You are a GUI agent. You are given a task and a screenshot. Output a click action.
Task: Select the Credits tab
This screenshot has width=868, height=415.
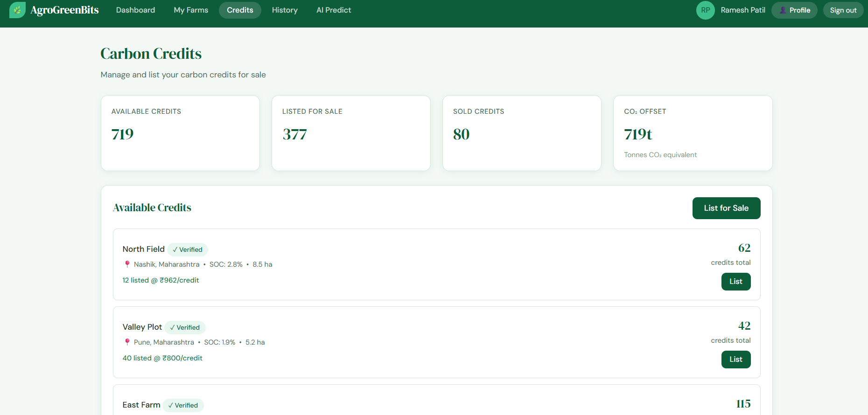point(240,10)
